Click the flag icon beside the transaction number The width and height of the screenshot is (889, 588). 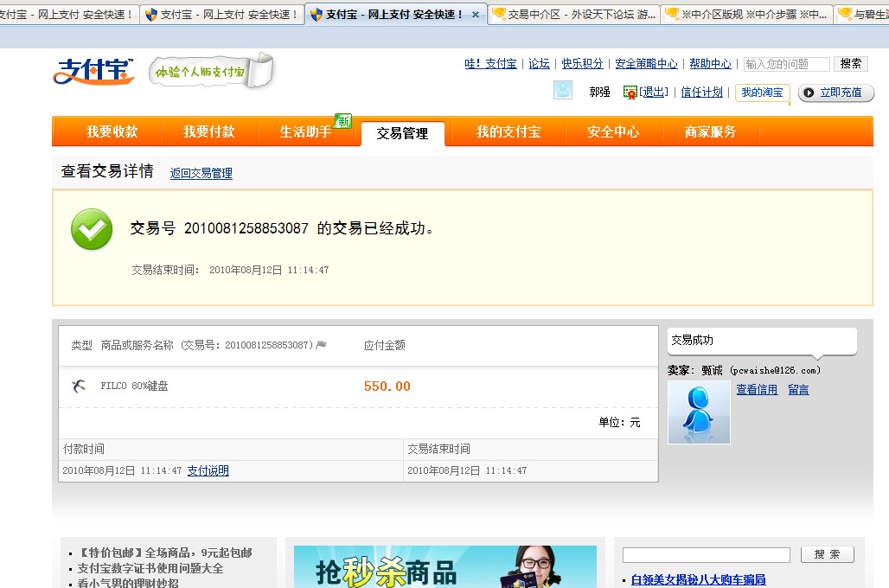(x=322, y=345)
